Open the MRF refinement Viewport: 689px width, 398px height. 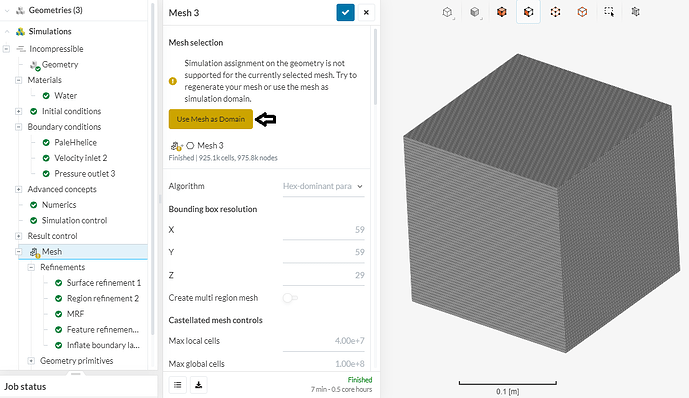click(x=75, y=314)
